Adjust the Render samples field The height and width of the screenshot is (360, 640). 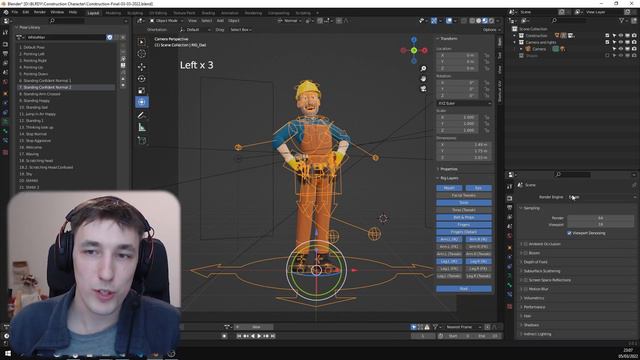point(600,218)
